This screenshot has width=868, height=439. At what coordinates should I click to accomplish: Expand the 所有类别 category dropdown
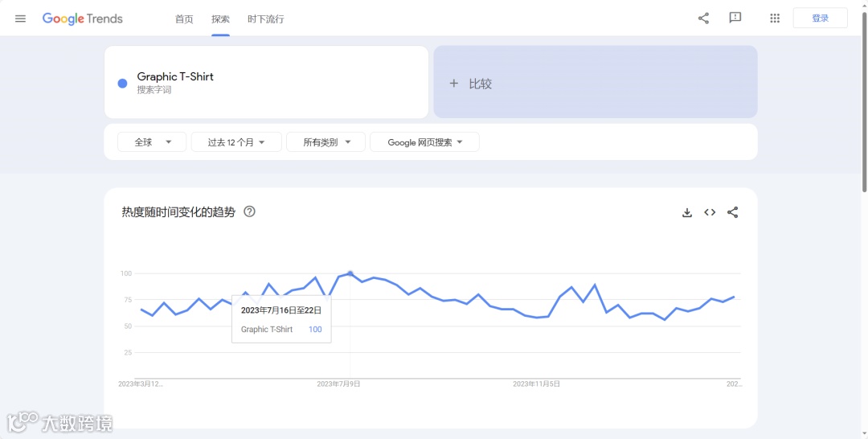[326, 142]
